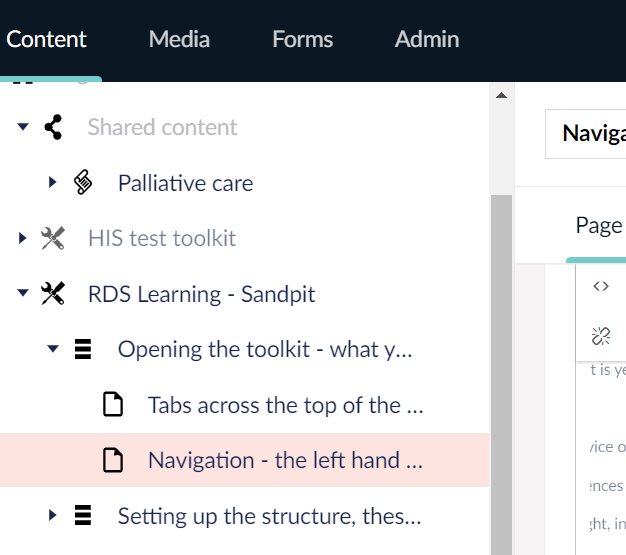The width and height of the screenshot is (626, 555).
Task: Toggle source code view in editor
Action: coord(601,286)
